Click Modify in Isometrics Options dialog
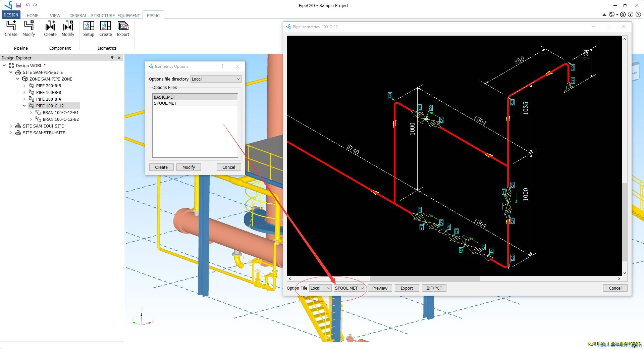The width and height of the screenshot is (644, 349). click(189, 167)
